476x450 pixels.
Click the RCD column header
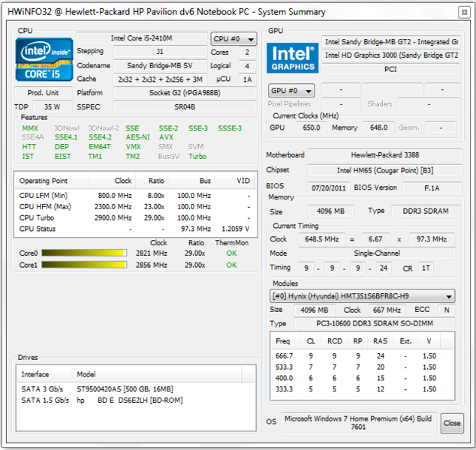pyautogui.click(x=335, y=341)
